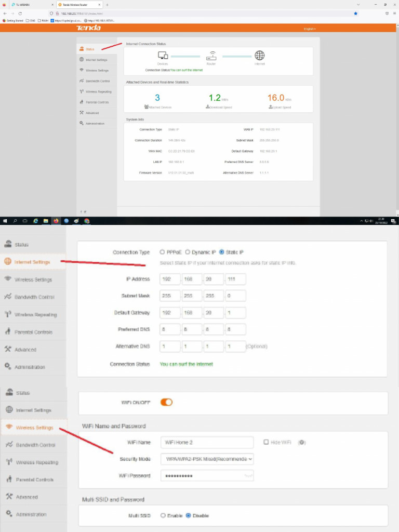Open Wireless Settings in the WiFi panel sidebar

(x=34, y=428)
